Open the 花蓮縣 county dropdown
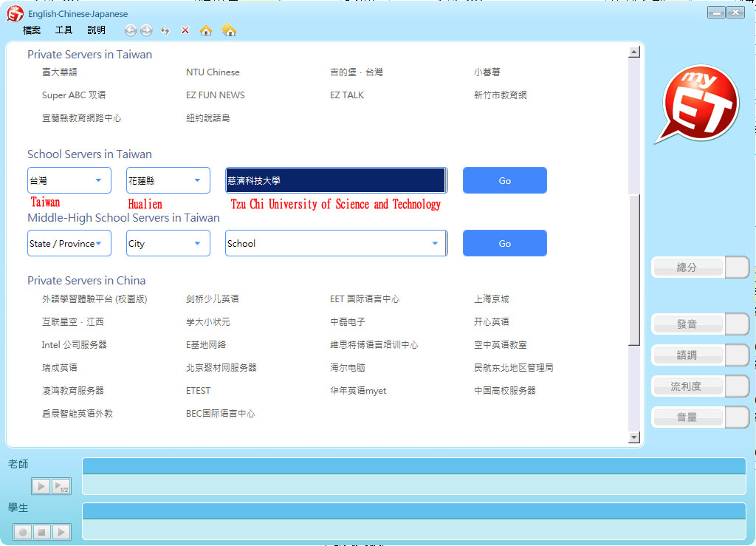Image resolution: width=756 pixels, height=546 pixels. (x=168, y=180)
